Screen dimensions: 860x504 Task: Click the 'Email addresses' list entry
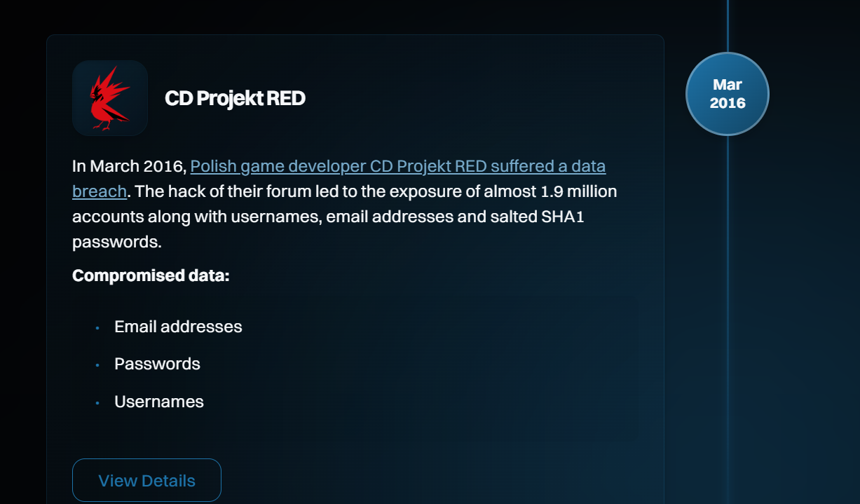click(x=178, y=327)
